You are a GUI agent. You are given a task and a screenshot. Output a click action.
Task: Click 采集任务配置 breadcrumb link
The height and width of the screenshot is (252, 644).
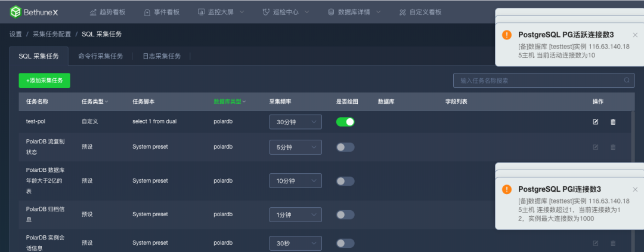click(x=52, y=34)
